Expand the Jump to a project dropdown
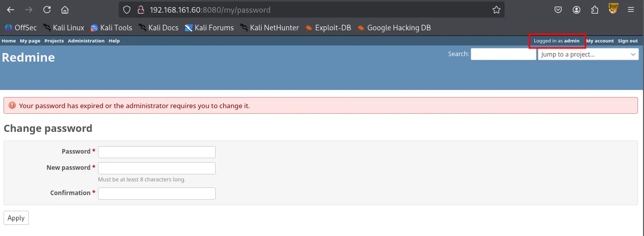This screenshot has width=644, height=236. pyautogui.click(x=588, y=54)
